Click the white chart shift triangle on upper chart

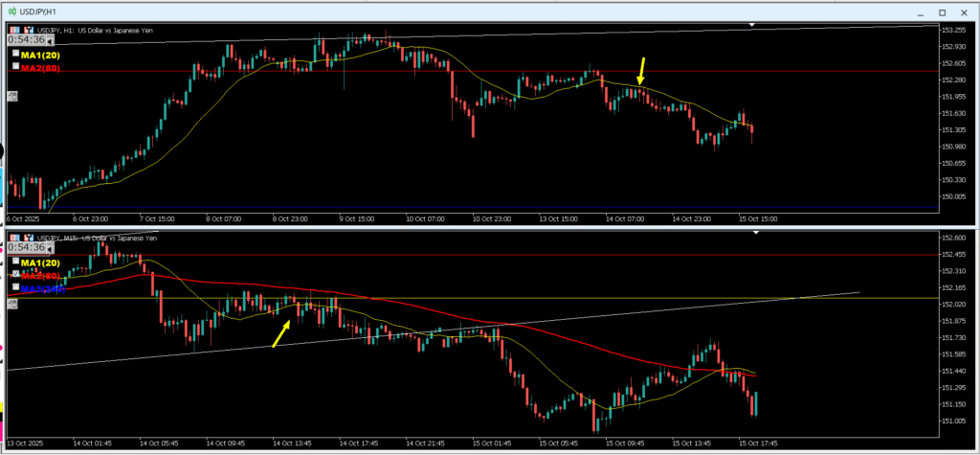pos(753,24)
